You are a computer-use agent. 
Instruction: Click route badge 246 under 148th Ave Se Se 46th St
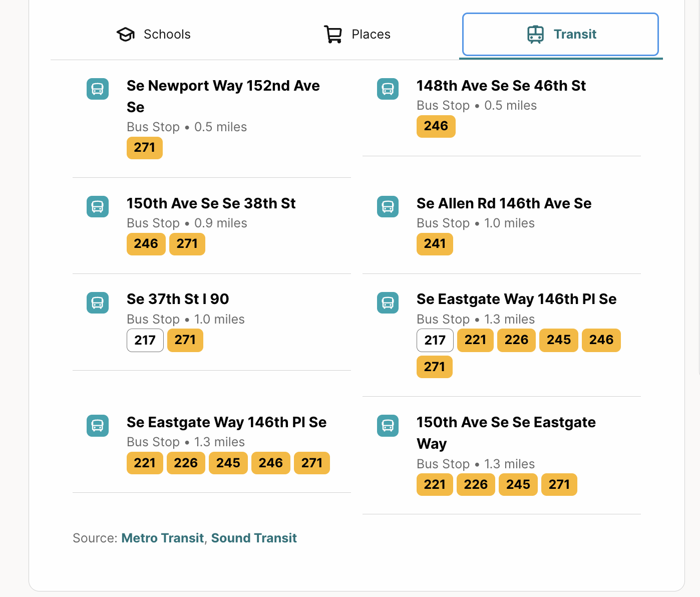436,126
